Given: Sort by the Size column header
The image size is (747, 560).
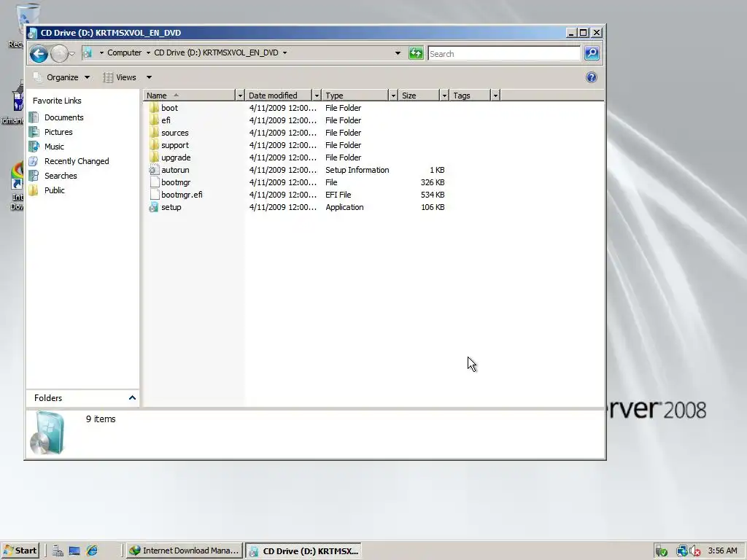Looking at the screenshot, I should [x=419, y=96].
